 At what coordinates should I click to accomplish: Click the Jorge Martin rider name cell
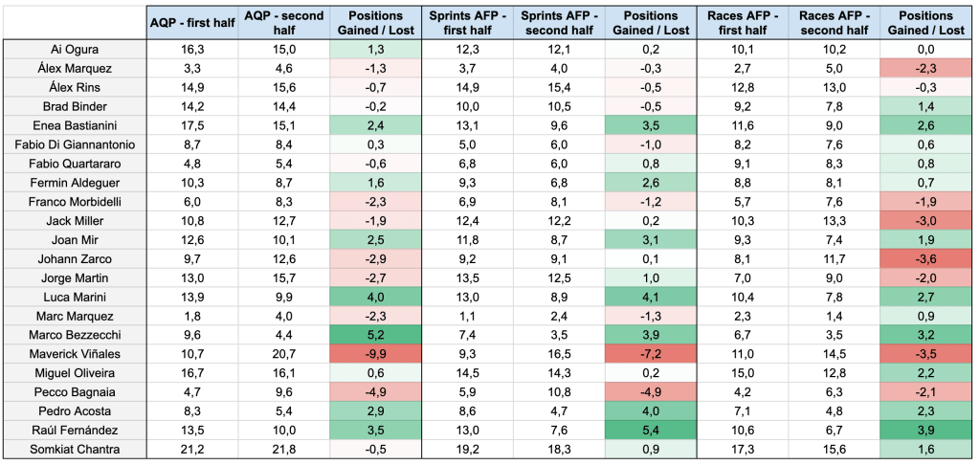coord(76,277)
